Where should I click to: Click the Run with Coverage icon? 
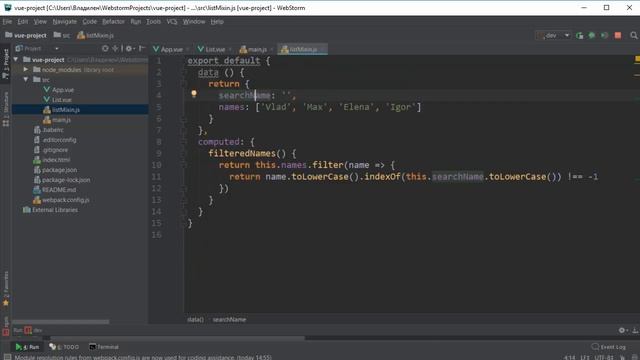tap(604, 36)
